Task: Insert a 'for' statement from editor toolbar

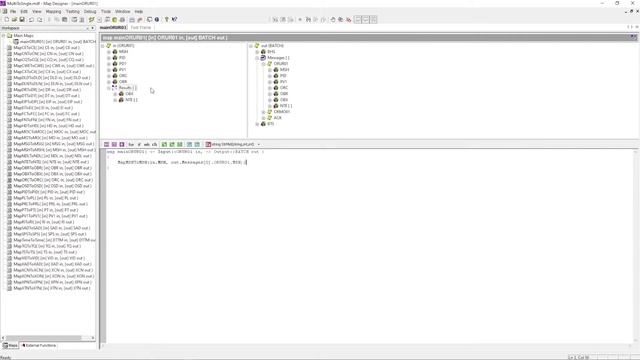Action: coord(131,144)
